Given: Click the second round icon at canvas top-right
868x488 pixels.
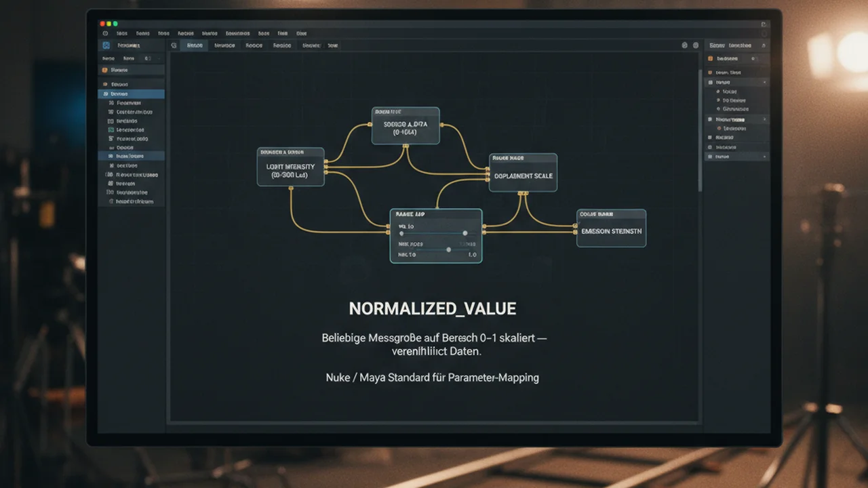Looking at the screenshot, I should (694, 45).
